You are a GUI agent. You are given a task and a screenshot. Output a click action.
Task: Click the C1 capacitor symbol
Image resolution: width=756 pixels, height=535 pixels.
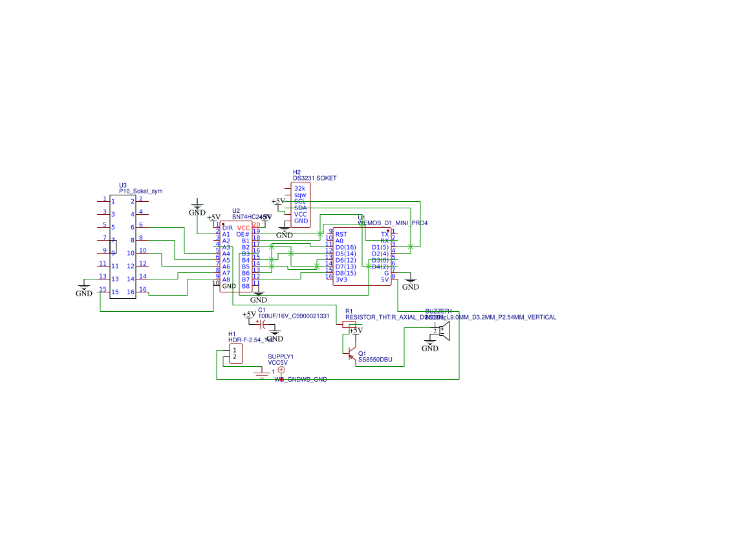[x=262, y=324]
